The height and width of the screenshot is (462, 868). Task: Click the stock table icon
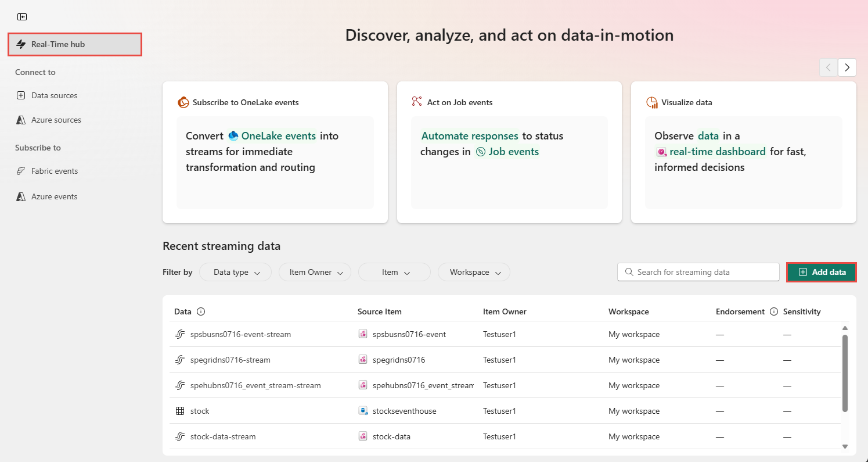[x=180, y=411]
